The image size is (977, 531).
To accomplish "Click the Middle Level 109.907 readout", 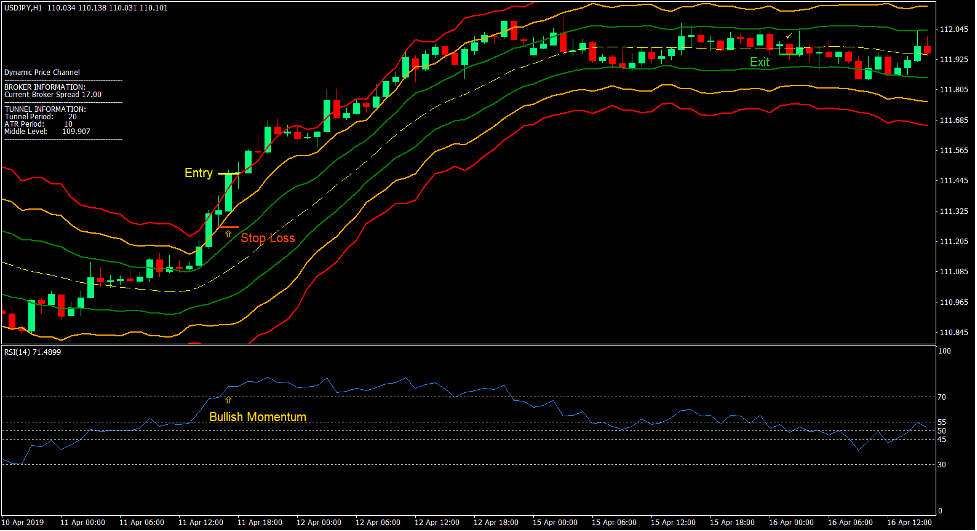I will [x=47, y=131].
